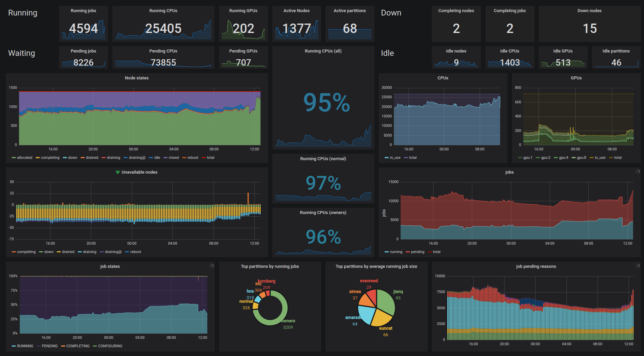Open the Down nodes stat panel title
The image size is (644, 356).
point(589,11)
